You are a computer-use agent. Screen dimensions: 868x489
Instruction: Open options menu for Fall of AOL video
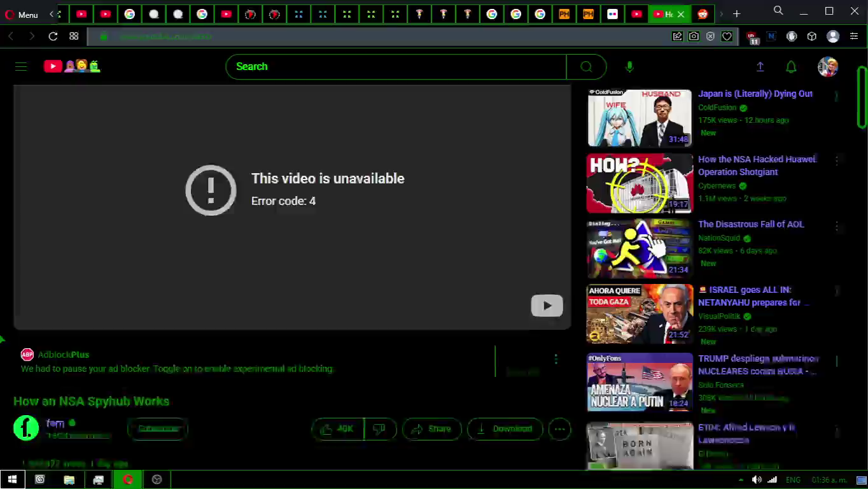click(x=837, y=226)
